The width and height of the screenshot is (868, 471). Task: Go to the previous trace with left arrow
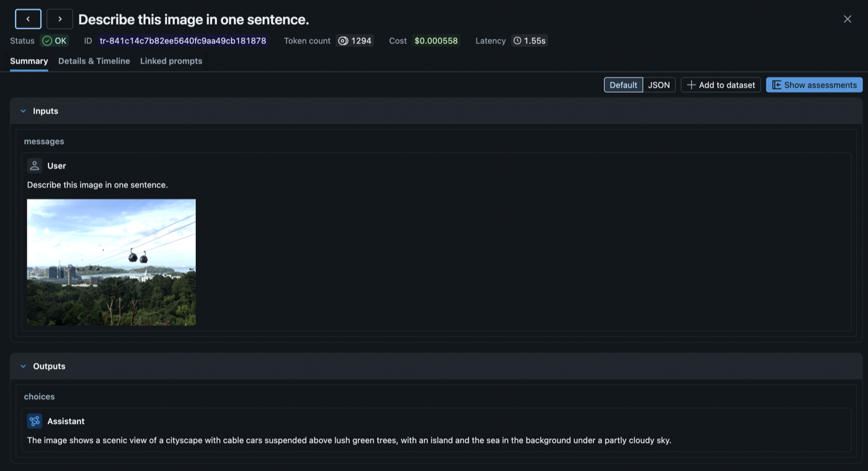(28, 19)
